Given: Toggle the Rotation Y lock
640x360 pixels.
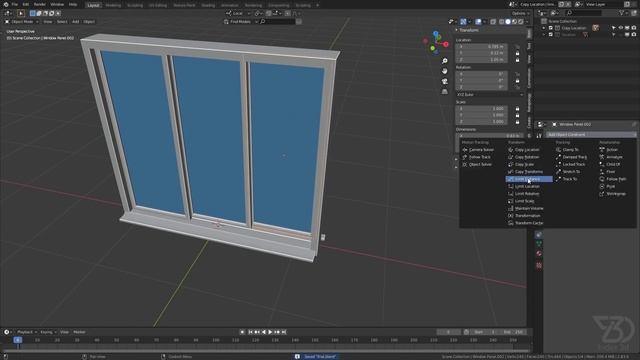Looking at the screenshot, I should tap(518, 80).
